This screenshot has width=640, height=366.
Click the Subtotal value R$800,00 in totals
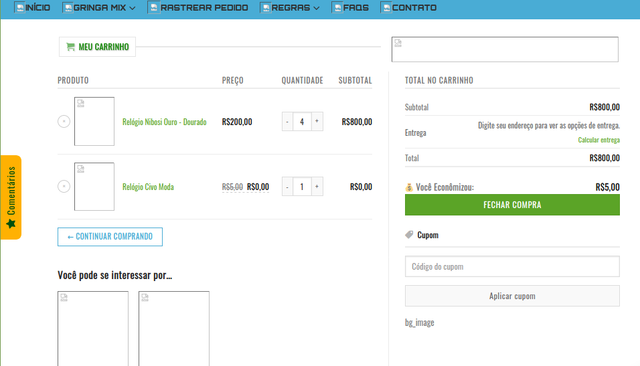coord(604,107)
